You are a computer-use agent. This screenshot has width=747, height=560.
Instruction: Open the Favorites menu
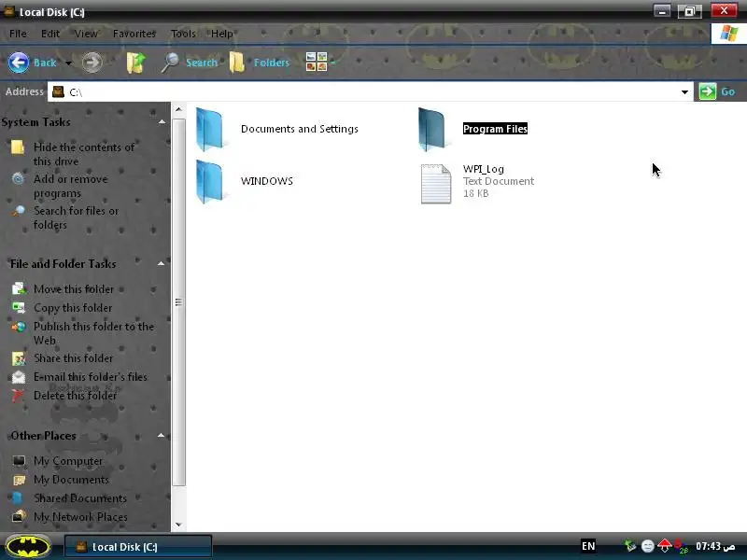(x=134, y=34)
